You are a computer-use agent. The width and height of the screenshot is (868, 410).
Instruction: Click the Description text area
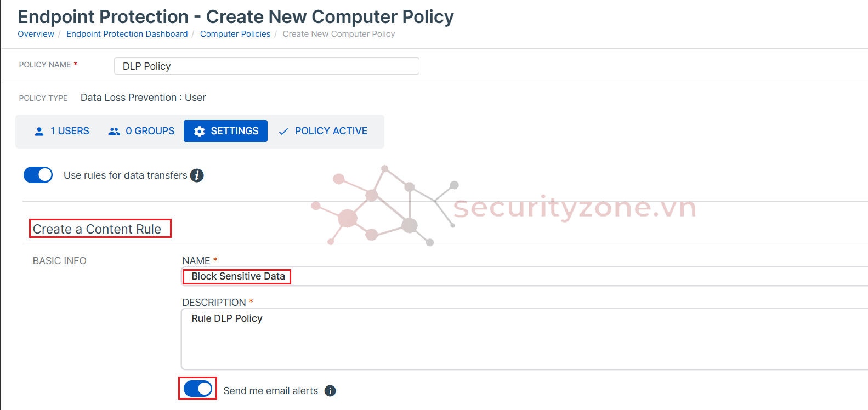coord(493,340)
